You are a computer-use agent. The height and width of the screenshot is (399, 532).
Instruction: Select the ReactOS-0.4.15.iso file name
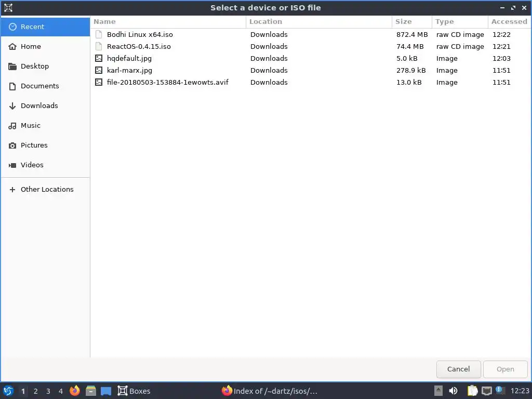pos(139,46)
